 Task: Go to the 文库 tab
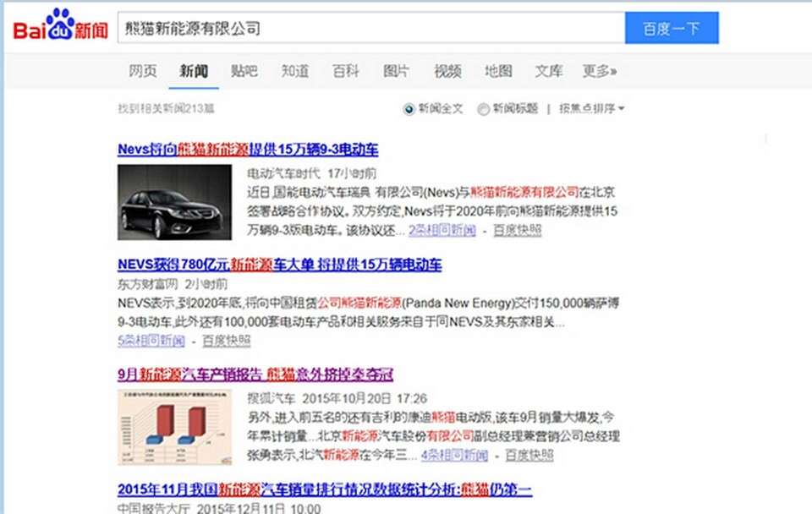(x=548, y=71)
